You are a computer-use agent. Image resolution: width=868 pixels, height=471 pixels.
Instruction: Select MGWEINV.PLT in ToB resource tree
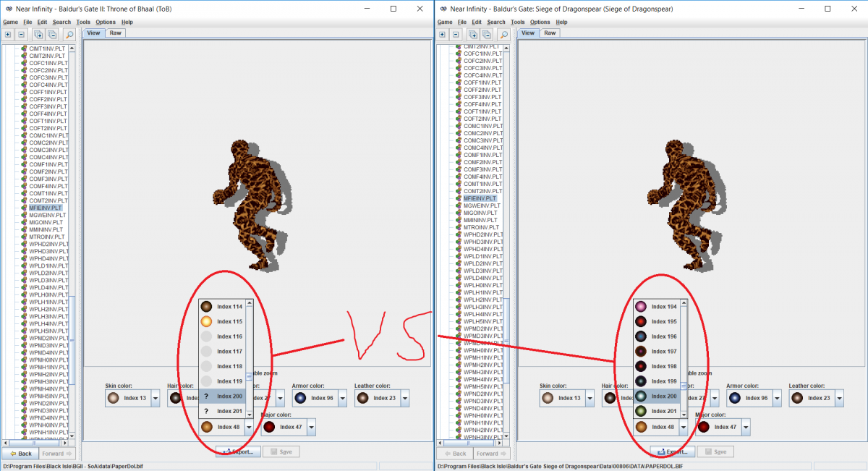tap(47, 215)
